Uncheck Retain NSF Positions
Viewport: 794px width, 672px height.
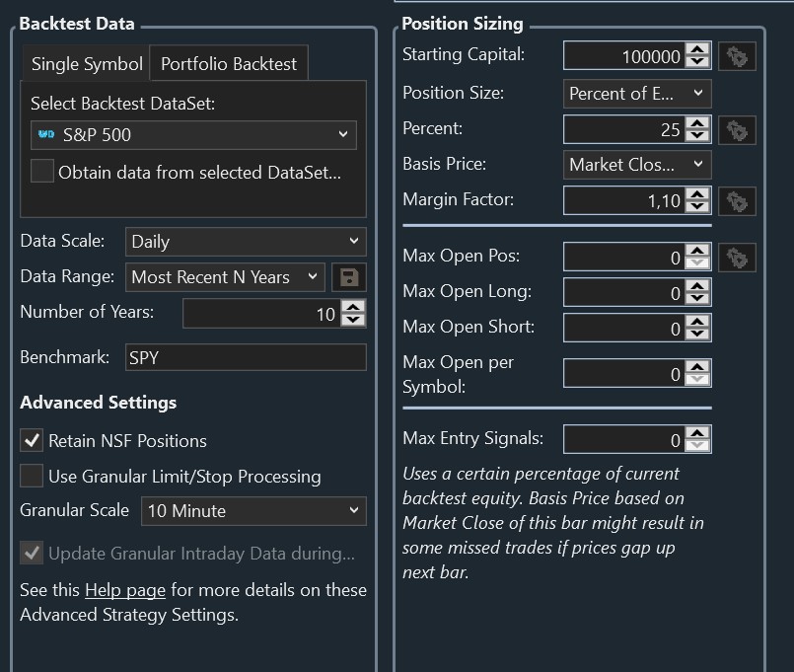point(33,441)
